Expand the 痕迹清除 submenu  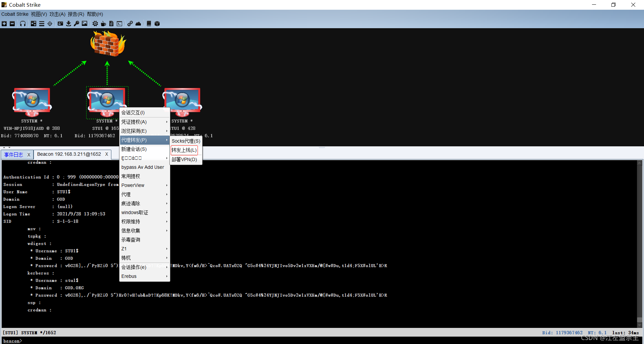coord(145,203)
